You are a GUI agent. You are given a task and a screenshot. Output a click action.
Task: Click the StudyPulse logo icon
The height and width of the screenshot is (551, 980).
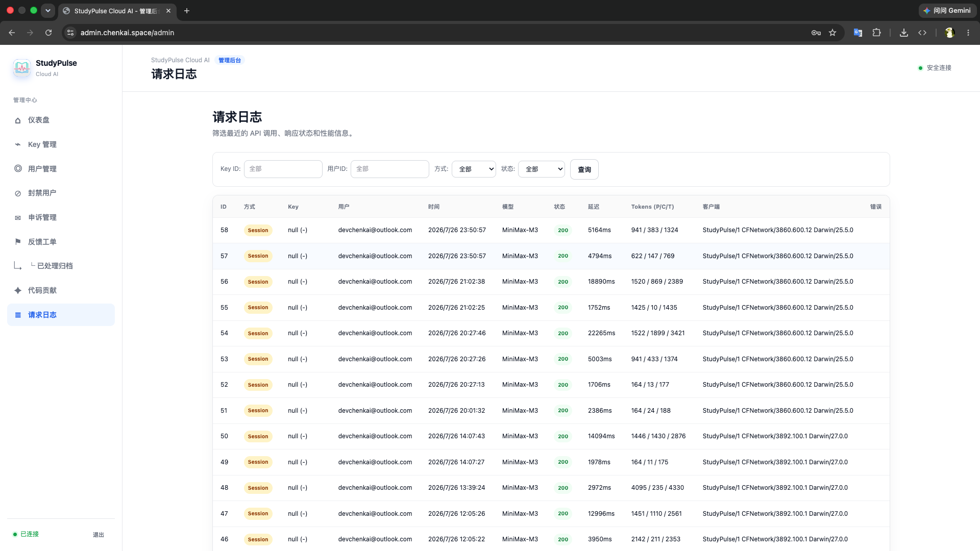click(x=22, y=68)
